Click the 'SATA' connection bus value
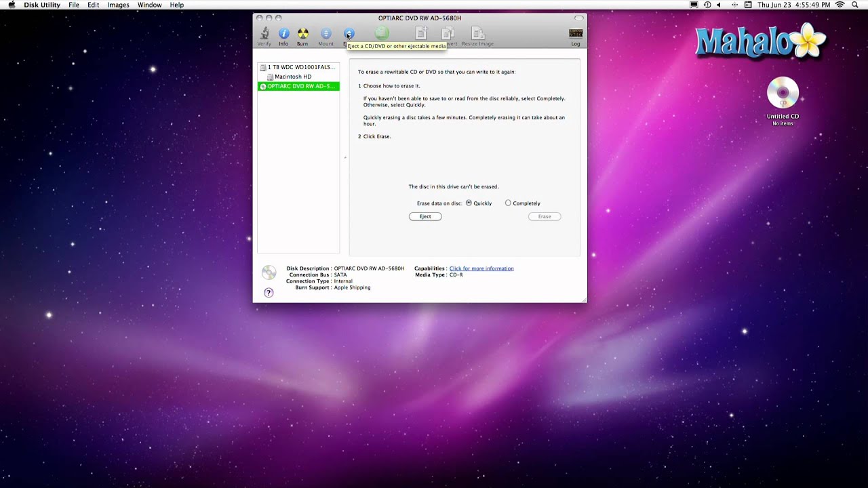The height and width of the screenshot is (488, 868). 340,274
